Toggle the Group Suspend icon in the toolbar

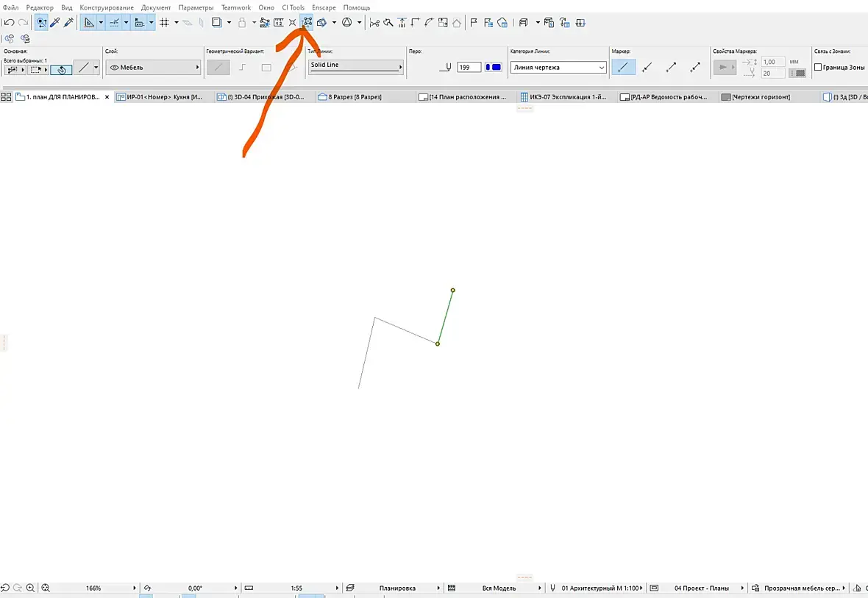coord(307,23)
